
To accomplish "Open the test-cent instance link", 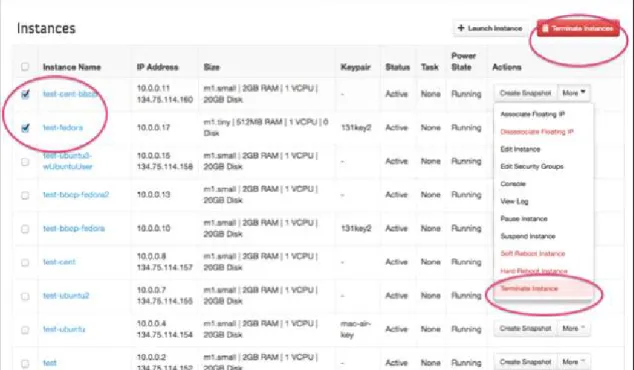I will [59, 262].
